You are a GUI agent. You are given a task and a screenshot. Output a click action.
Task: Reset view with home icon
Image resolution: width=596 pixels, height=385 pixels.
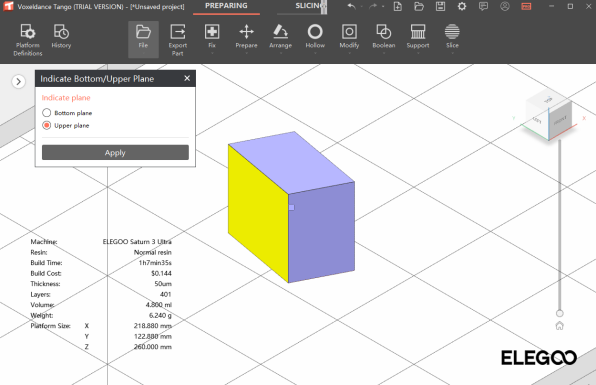[x=560, y=326]
